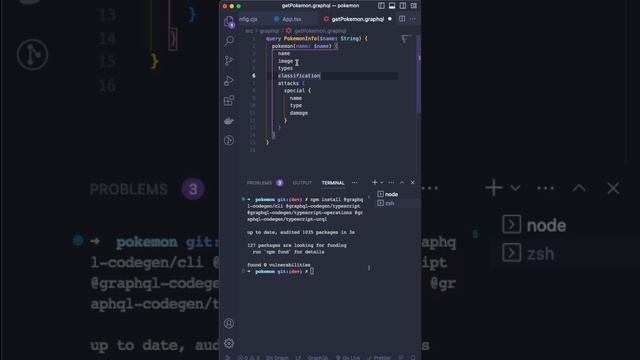Open editor More Actions ellipsis

click(x=413, y=19)
